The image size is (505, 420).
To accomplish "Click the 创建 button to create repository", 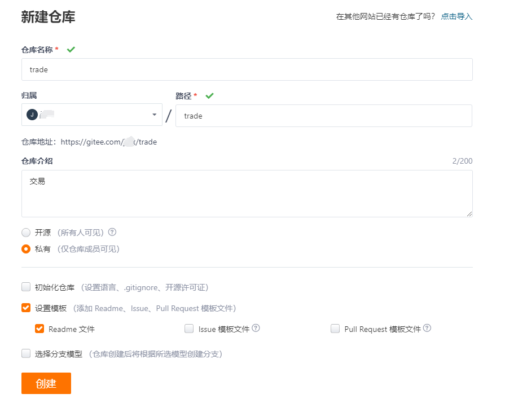I will (x=46, y=383).
